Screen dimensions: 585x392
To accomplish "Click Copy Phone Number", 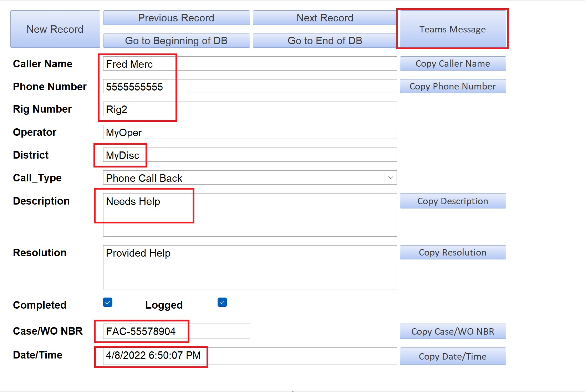I will 452,86.
